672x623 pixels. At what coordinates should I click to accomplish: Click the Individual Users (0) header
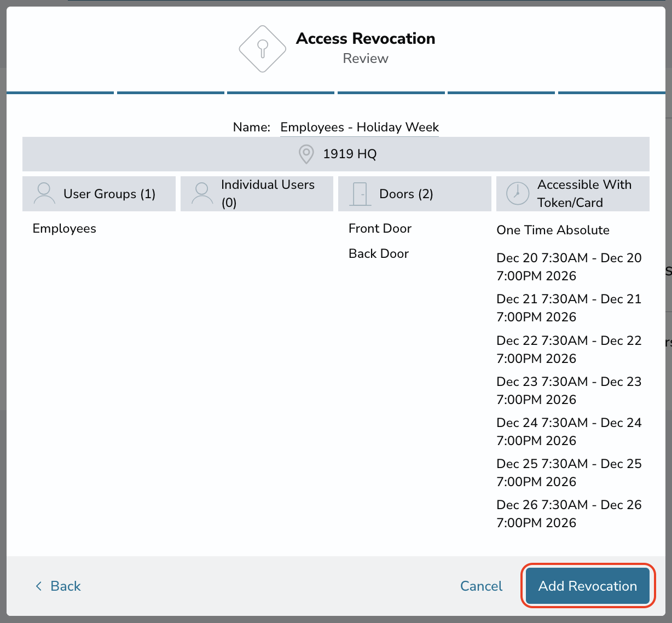(257, 194)
